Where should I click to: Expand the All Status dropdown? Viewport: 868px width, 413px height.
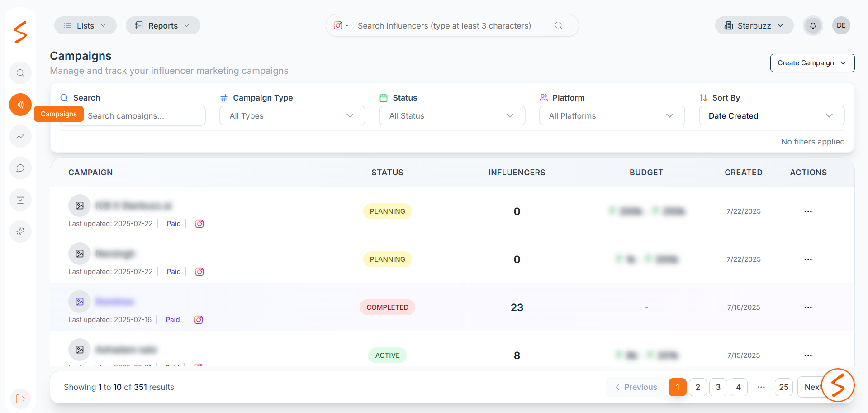(x=452, y=116)
